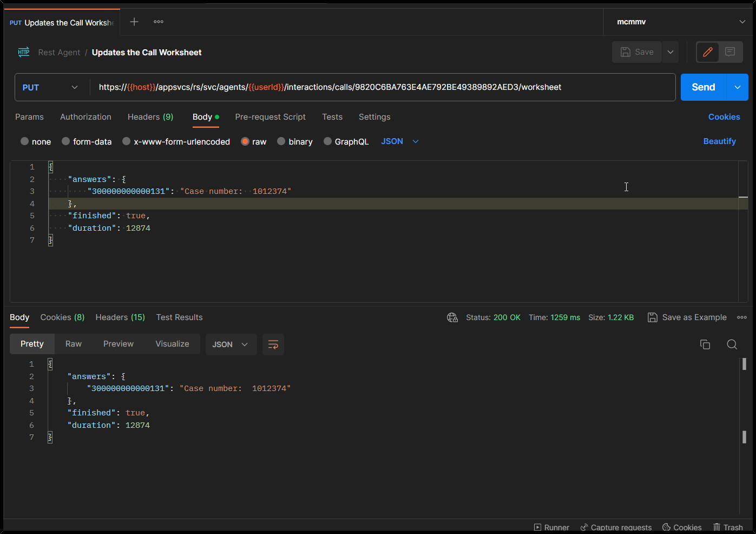Click the edit pencil icon

pos(707,52)
